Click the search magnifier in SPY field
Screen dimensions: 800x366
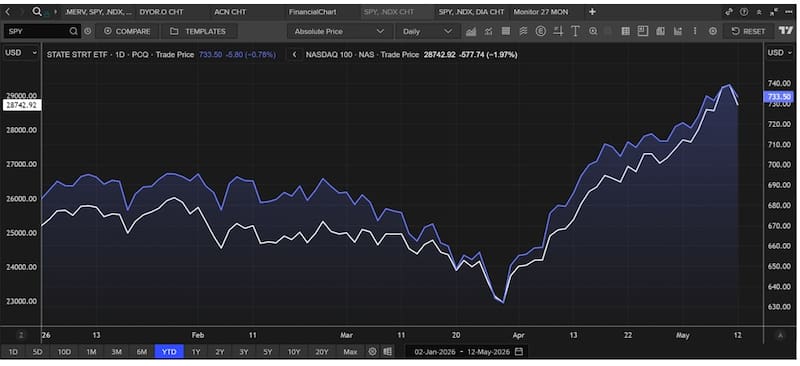[x=74, y=31]
